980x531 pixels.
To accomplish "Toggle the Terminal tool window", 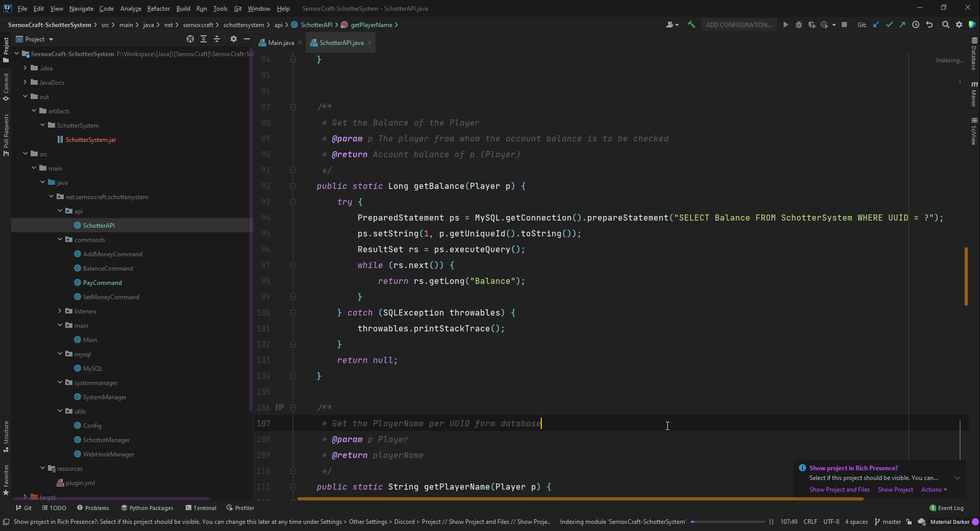I will pos(201,508).
